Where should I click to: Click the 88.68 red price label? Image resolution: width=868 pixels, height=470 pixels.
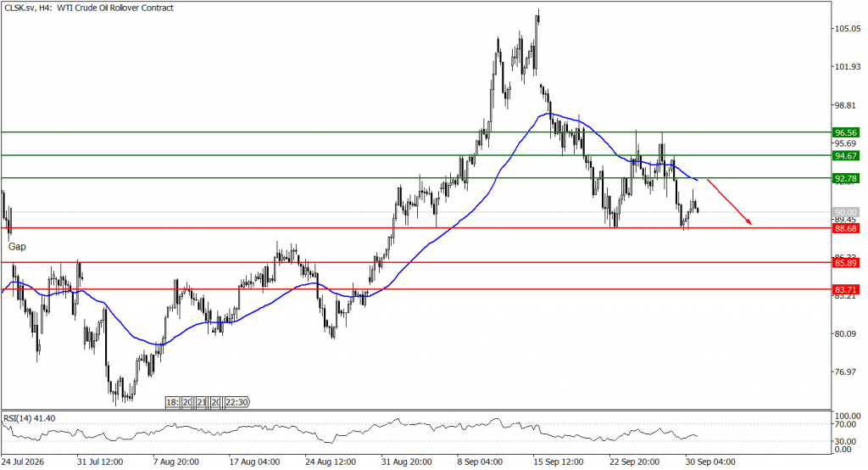pos(846,228)
